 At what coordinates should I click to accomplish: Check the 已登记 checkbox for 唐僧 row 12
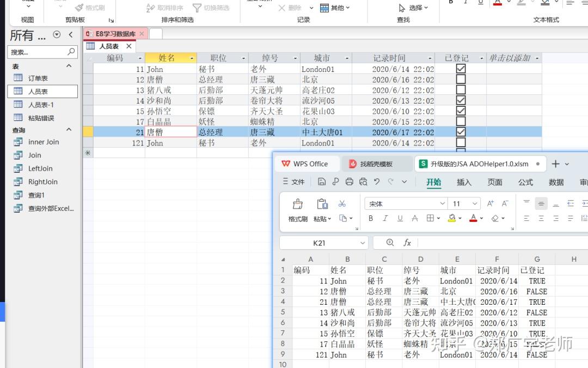[461, 79]
